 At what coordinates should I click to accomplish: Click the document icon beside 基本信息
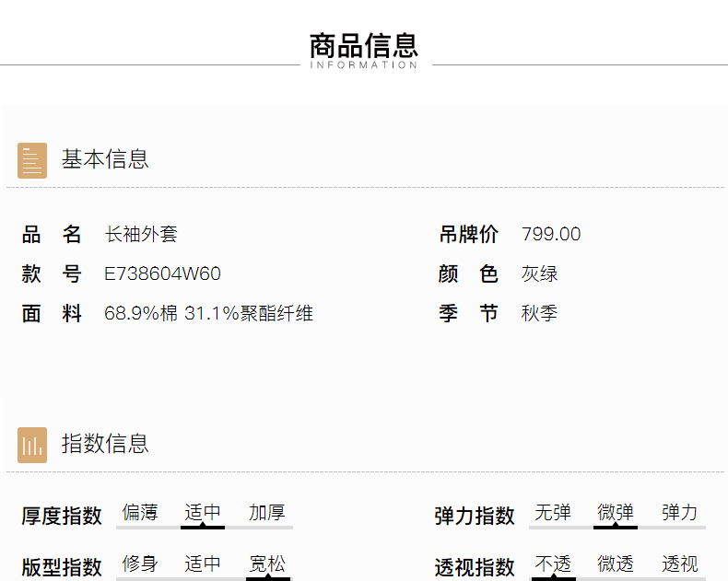tap(32, 160)
